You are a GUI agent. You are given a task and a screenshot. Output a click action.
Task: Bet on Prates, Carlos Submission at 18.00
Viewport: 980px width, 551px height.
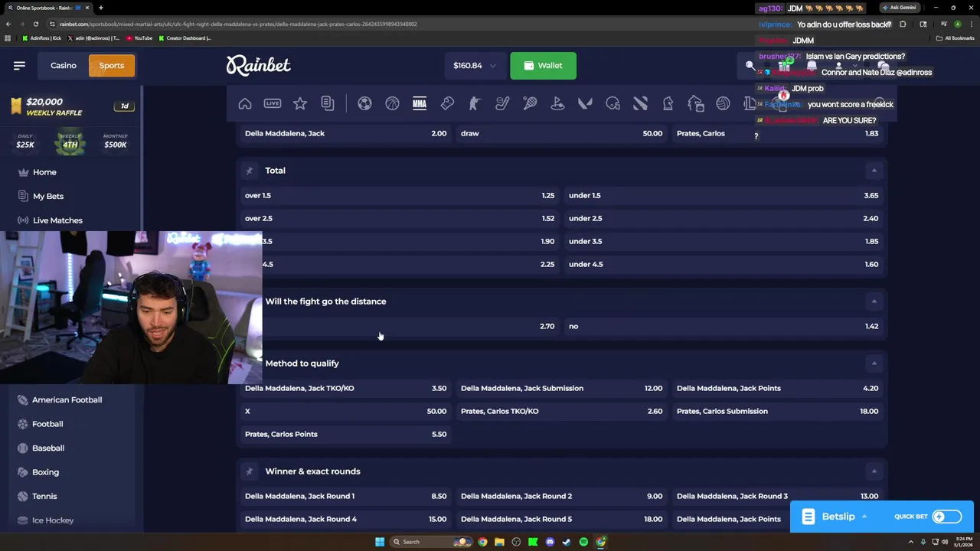777,411
